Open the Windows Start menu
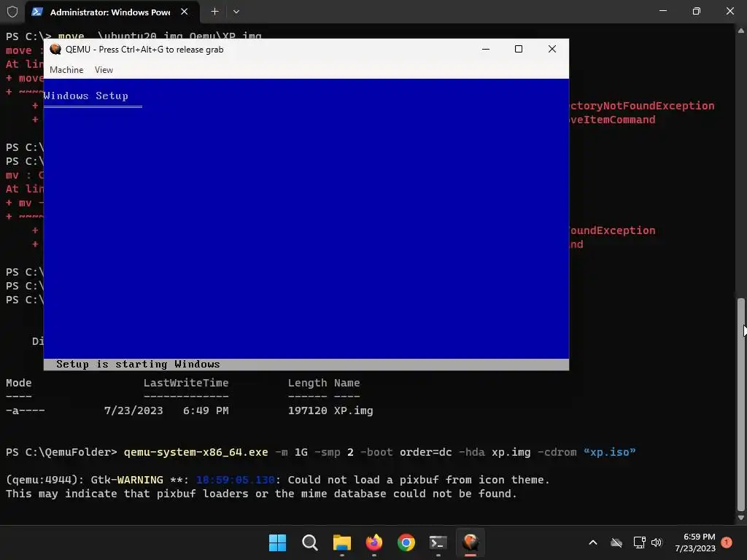The image size is (747, 560). (x=278, y=542)
